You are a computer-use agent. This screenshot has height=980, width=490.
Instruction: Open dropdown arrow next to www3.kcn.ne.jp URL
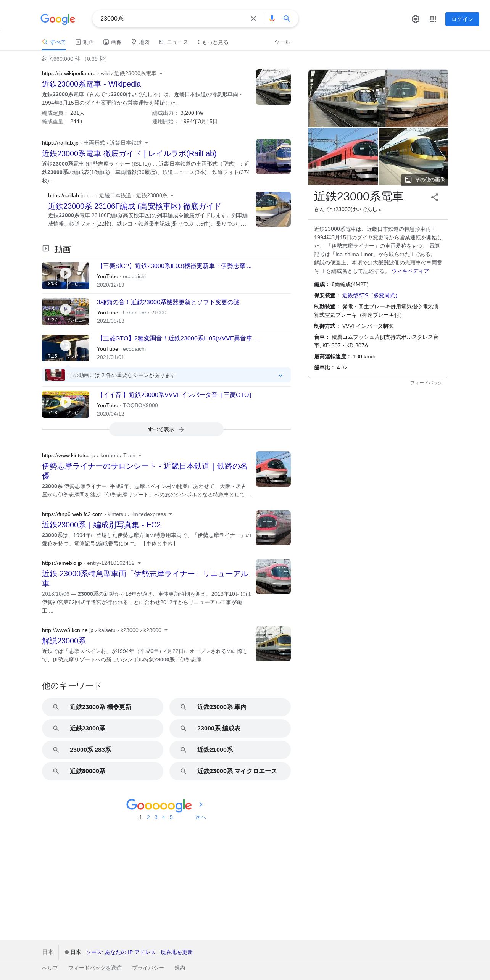click(166, 630)
